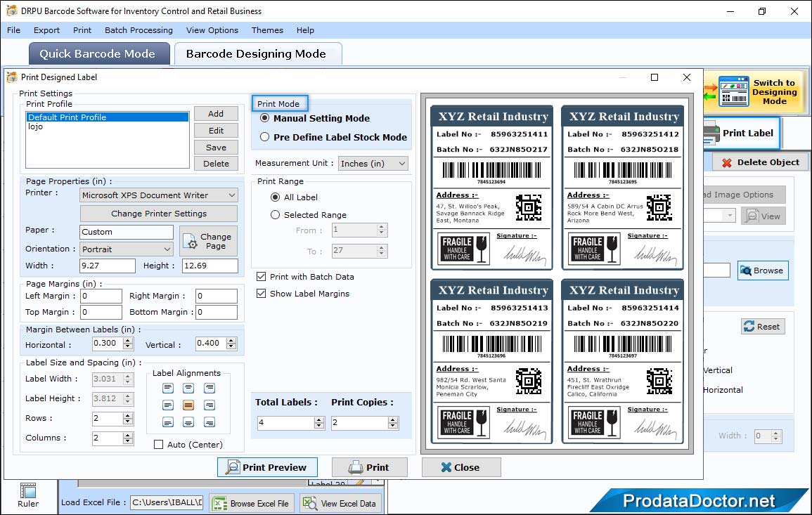Screen dimensions: 812x515
Task: Enable Auto (Center) checkbox
Action: (158, 445)
